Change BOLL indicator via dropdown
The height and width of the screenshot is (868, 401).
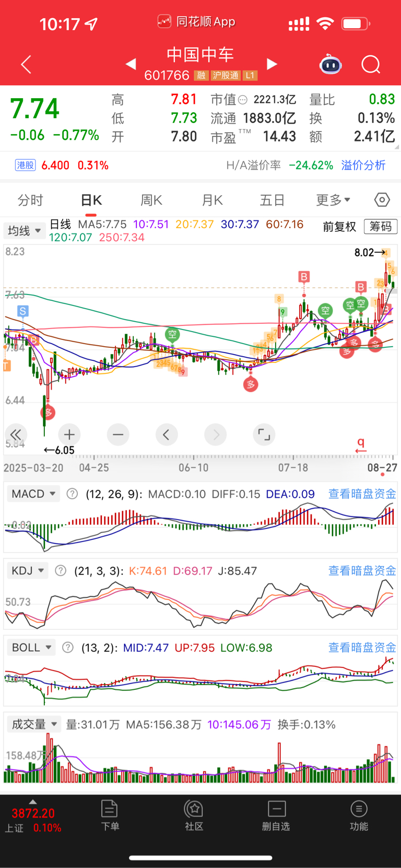click(x=31, y=648)
